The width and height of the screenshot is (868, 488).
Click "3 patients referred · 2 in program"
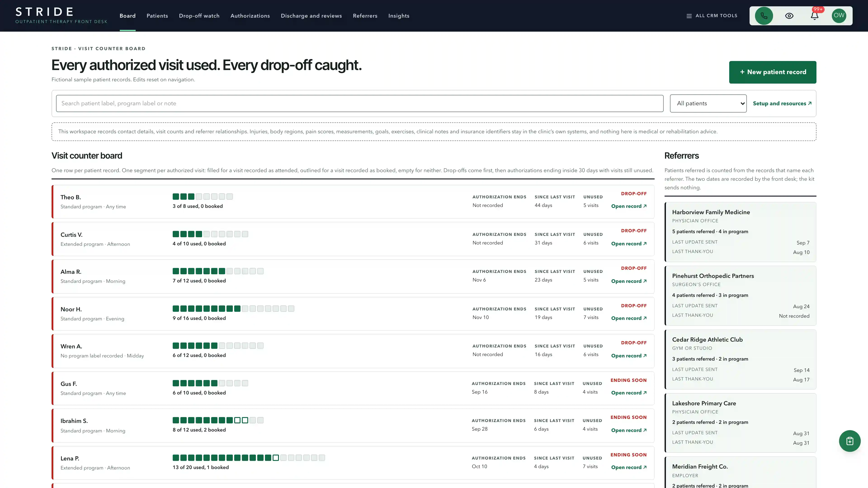(x=710, y=359)
